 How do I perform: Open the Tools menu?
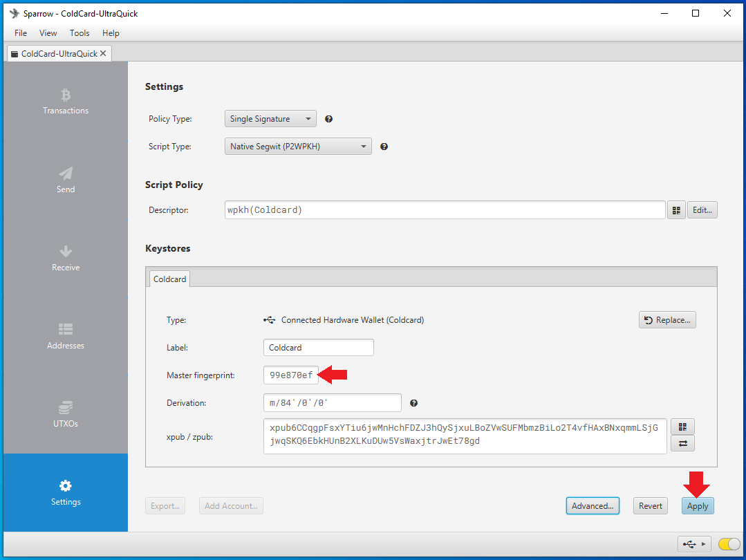coord(80,32)
